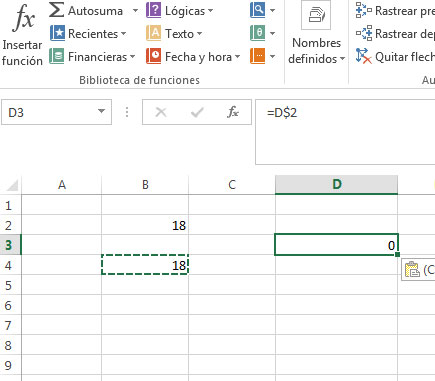The width and height of the screenshot is (435, 381).
Task: Open the paste options button
Action: click(x=418, y=269)
